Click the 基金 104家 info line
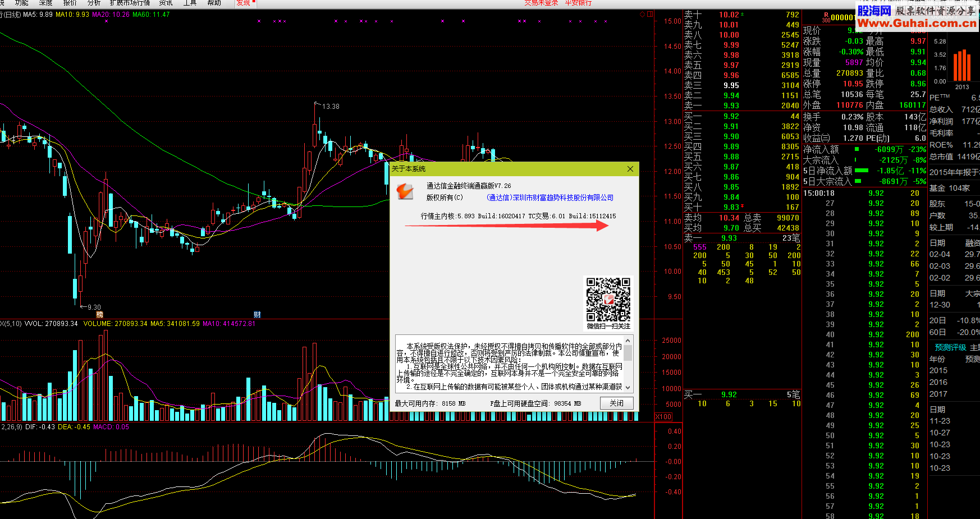The image size is (980, 519). pyautogui.click(x=950, y=189)
